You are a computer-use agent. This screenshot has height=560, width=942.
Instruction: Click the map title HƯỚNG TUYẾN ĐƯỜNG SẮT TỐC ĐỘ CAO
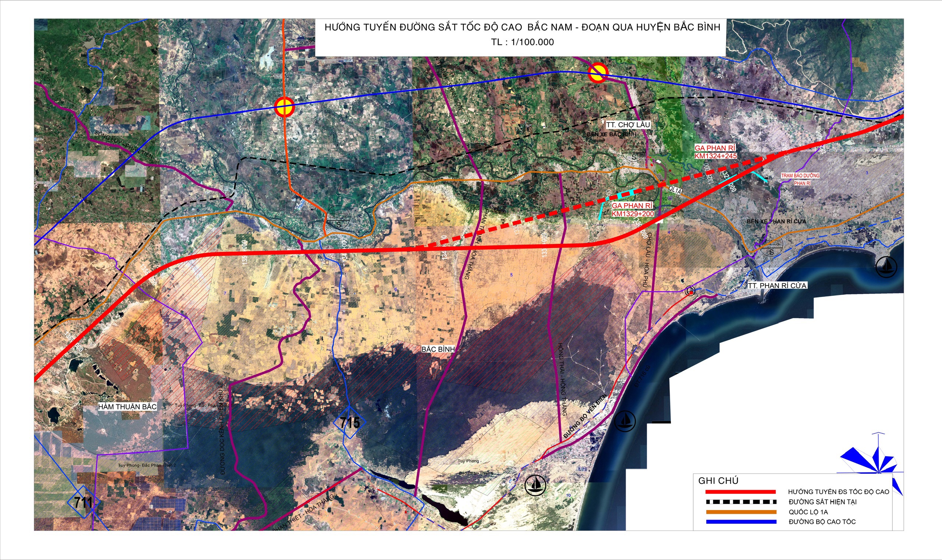pos(522,27)
